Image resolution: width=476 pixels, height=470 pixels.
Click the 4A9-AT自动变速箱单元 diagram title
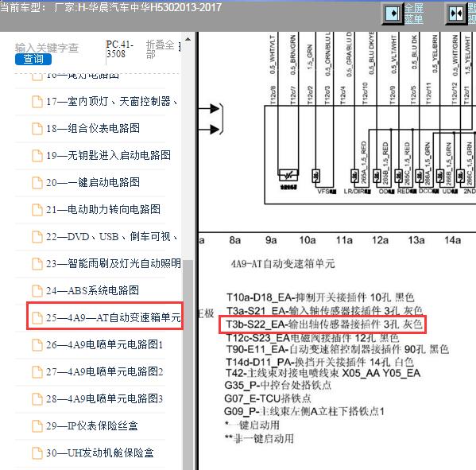point(283,263)
